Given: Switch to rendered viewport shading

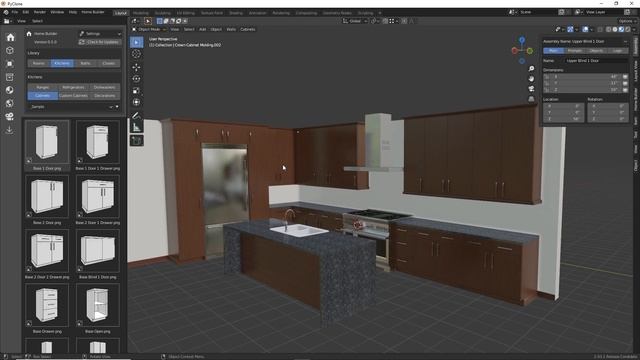Looking at the screenshot, I should click(627, 29).
